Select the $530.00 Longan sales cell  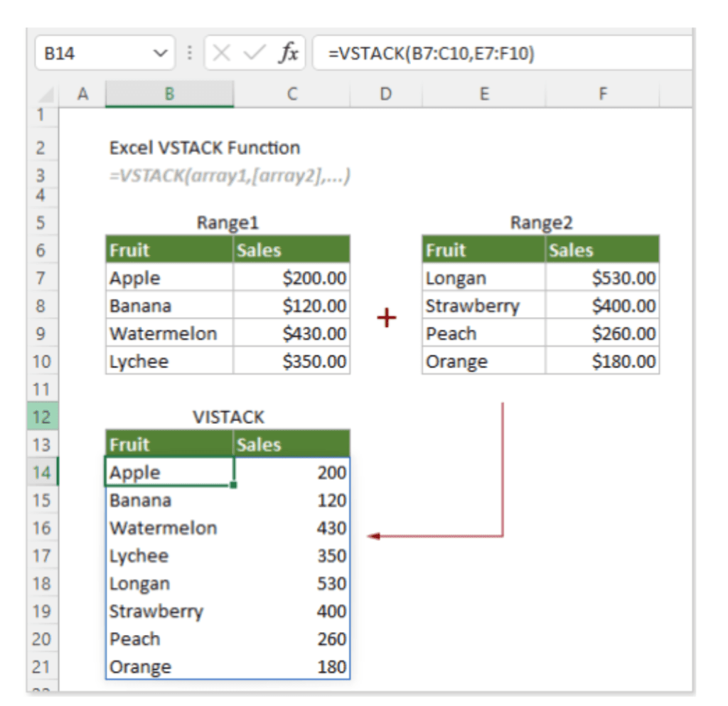[602, 278]
